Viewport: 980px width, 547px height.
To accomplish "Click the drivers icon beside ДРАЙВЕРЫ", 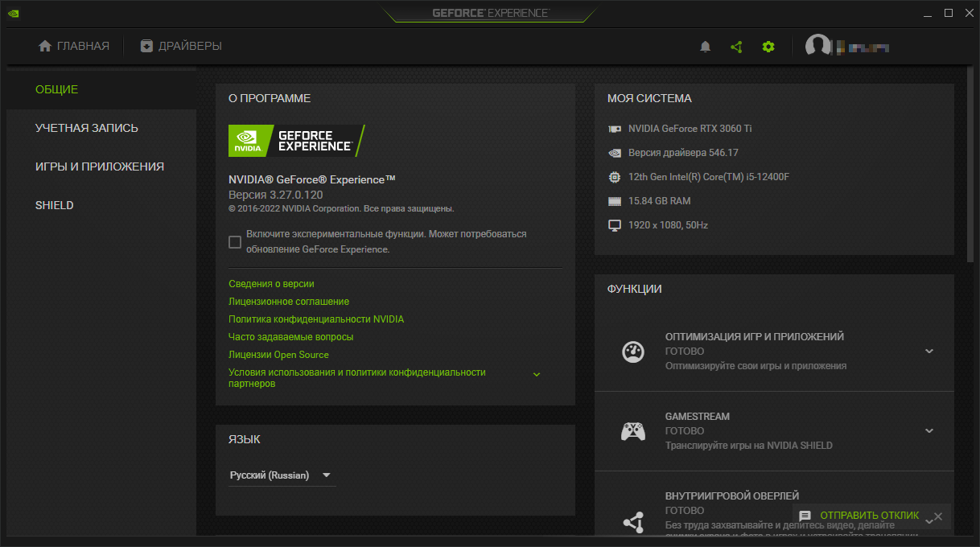I will [x=146, y=46].
